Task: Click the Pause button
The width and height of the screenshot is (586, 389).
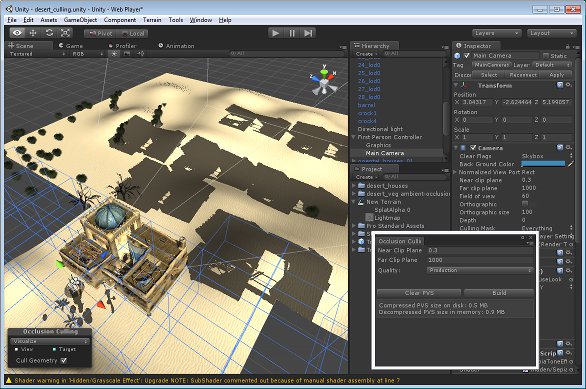Action: pyautogui.click(x=292, y=33)
